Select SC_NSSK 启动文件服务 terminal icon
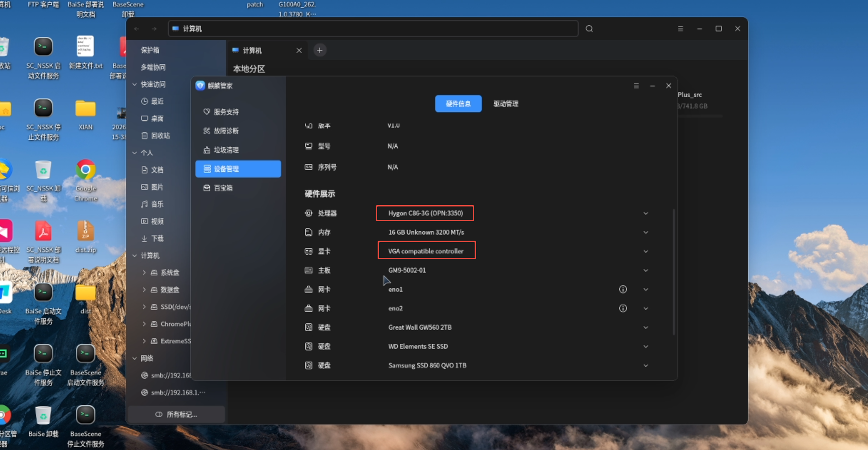The width and height of the screenshot is (868, 450). 43,58
